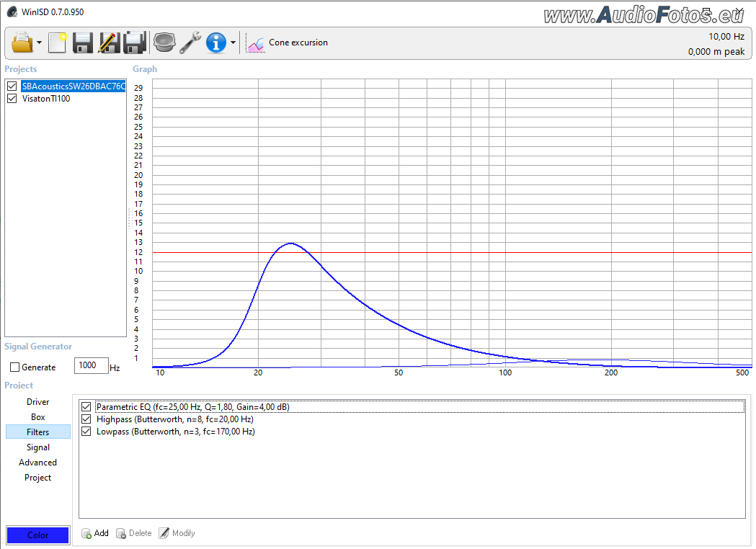The image size is (756, 549).
Task: Open options with the wrench icon
Action: coord(190,43)
